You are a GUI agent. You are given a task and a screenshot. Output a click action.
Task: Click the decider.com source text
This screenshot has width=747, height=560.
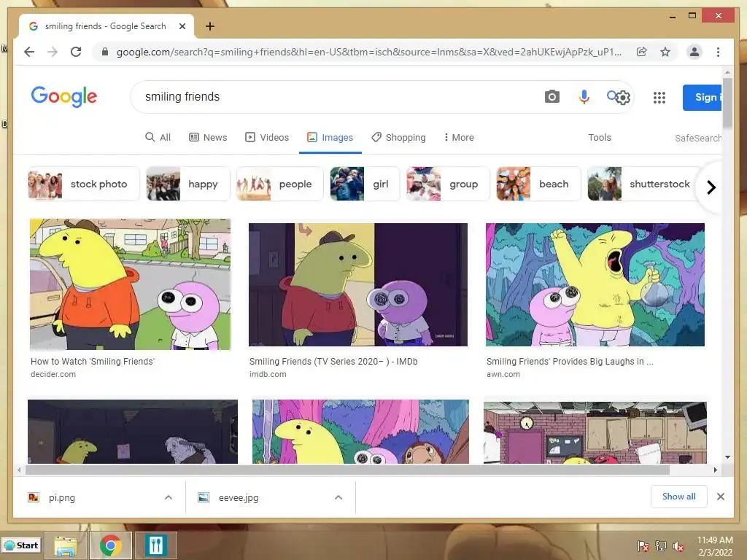tap(53, 374)
